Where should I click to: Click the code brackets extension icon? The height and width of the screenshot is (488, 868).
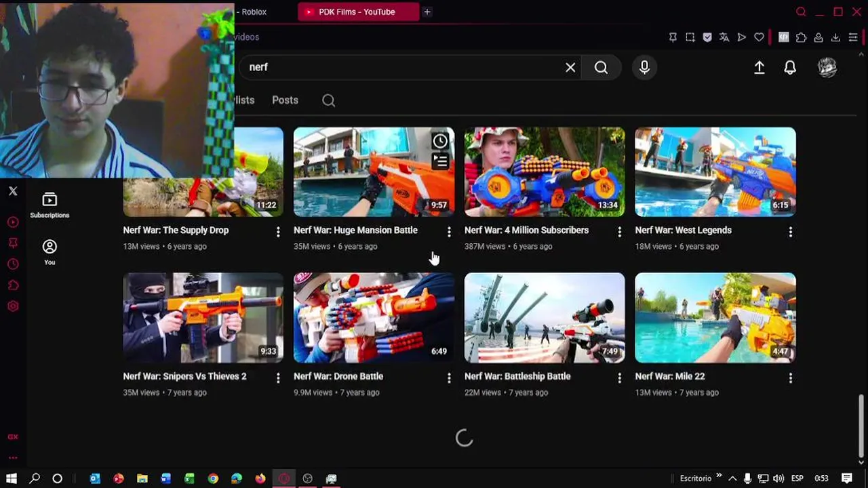pos(784,37)
